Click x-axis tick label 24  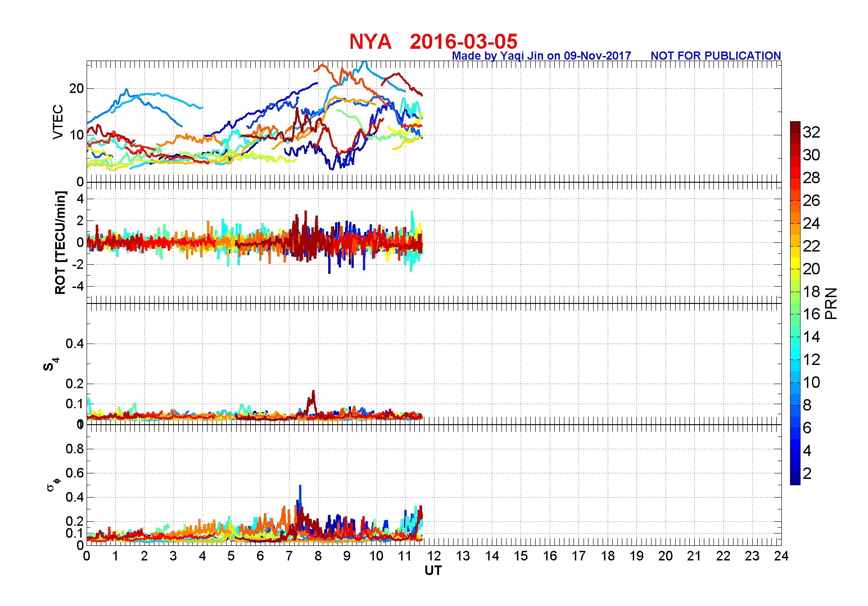[781, 556]
